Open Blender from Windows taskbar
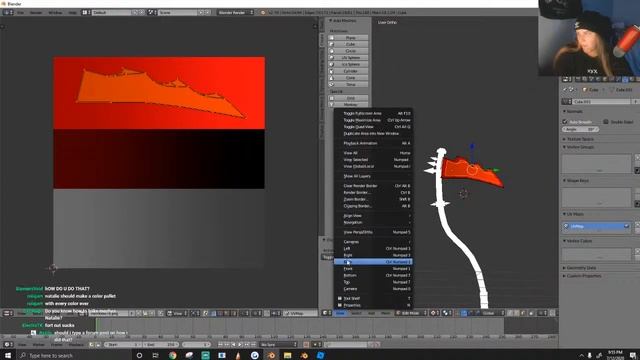 (271, 355)
